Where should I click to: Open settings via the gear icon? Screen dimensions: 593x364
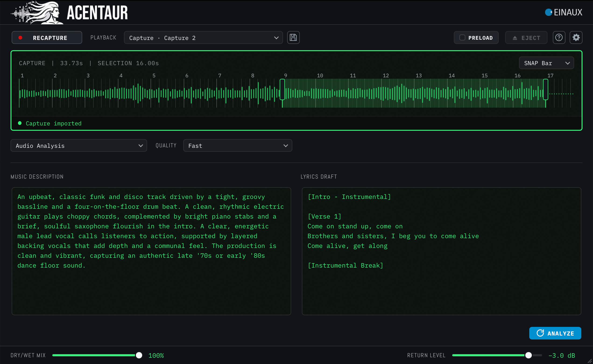[576, 38]
